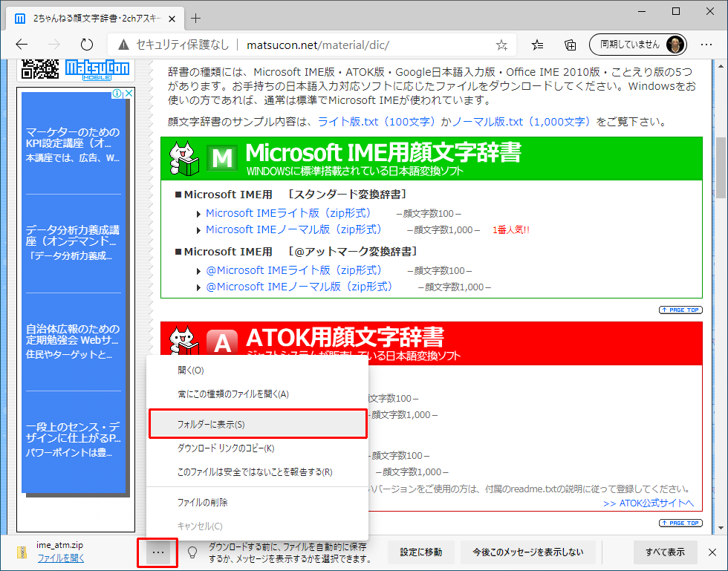This screenshot has width=728, height=571.
Task: Open the ライト版.txt（100文字）sample link
Action: (x=377, y=122)
